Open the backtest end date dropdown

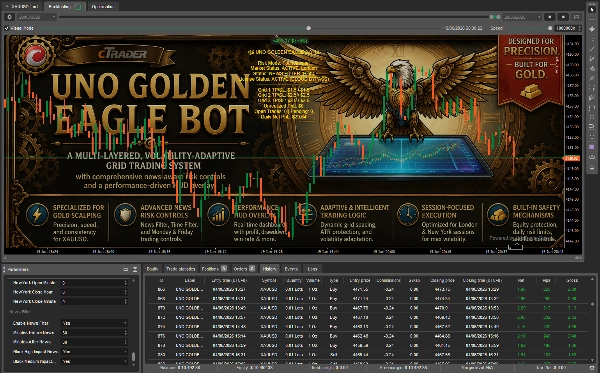522,17
